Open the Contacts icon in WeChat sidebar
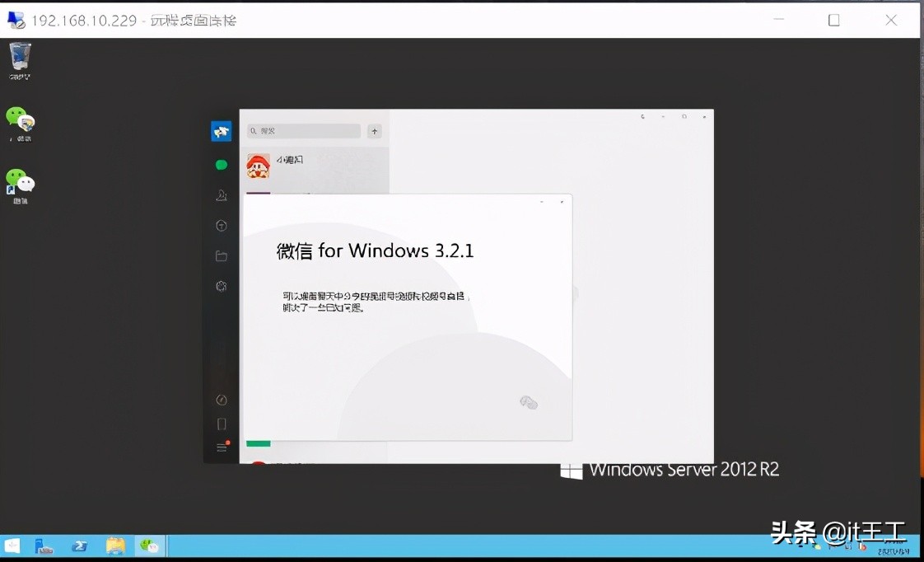The image size is (924, 562). (222, 195)
